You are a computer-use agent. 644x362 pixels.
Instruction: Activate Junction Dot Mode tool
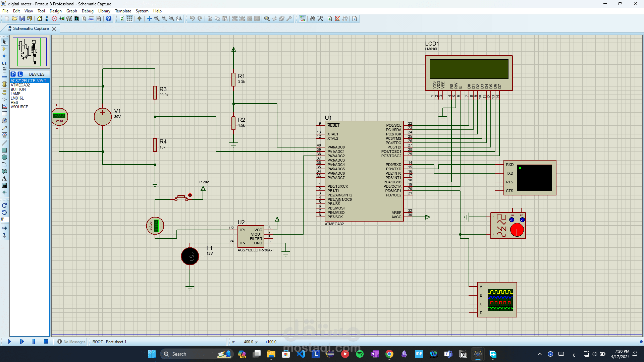click(x=4, y=56)
